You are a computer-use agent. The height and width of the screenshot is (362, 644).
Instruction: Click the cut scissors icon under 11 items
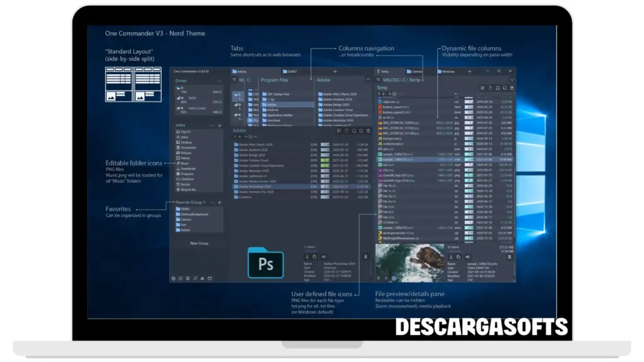pyautogui.click(x=308, y=256)
